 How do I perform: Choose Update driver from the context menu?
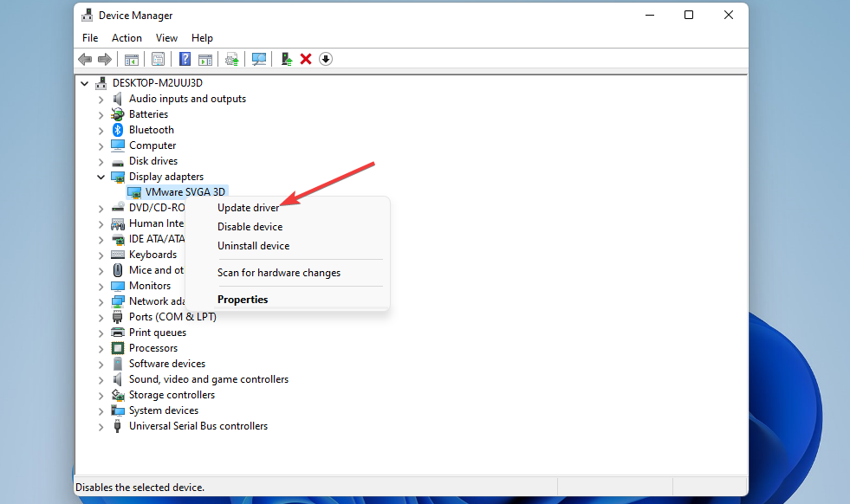coord(288,208)
